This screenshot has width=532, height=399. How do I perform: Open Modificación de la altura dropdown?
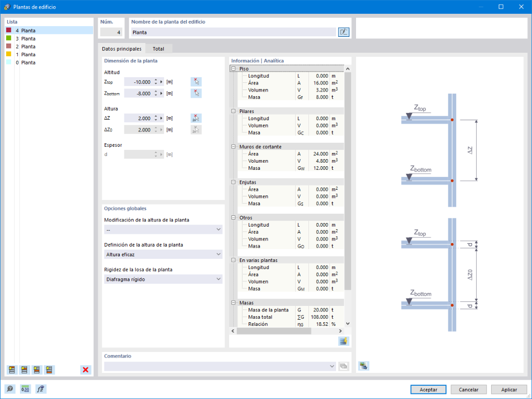pos(163,230)
